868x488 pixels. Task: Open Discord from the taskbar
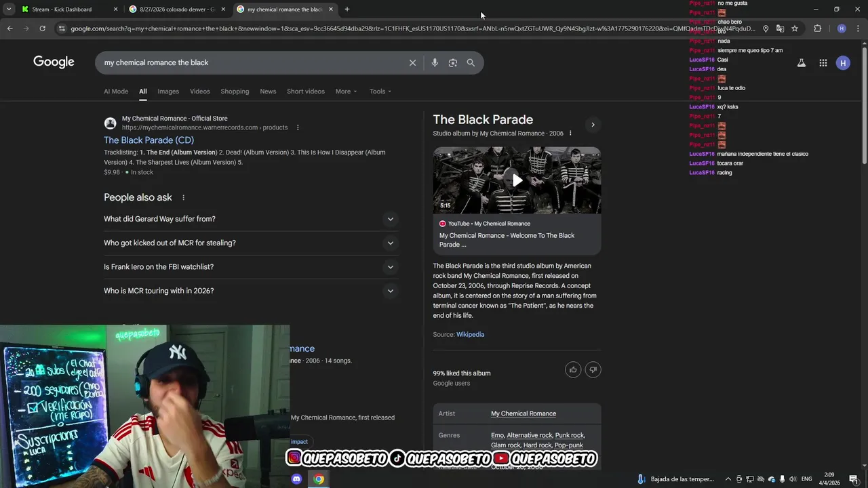pos(296,479)
